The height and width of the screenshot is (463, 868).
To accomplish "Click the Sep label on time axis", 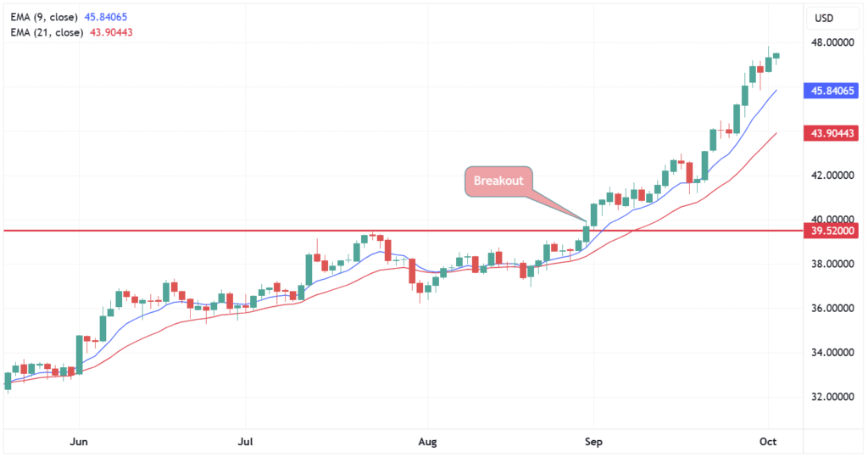I will [x=593, y=442].
